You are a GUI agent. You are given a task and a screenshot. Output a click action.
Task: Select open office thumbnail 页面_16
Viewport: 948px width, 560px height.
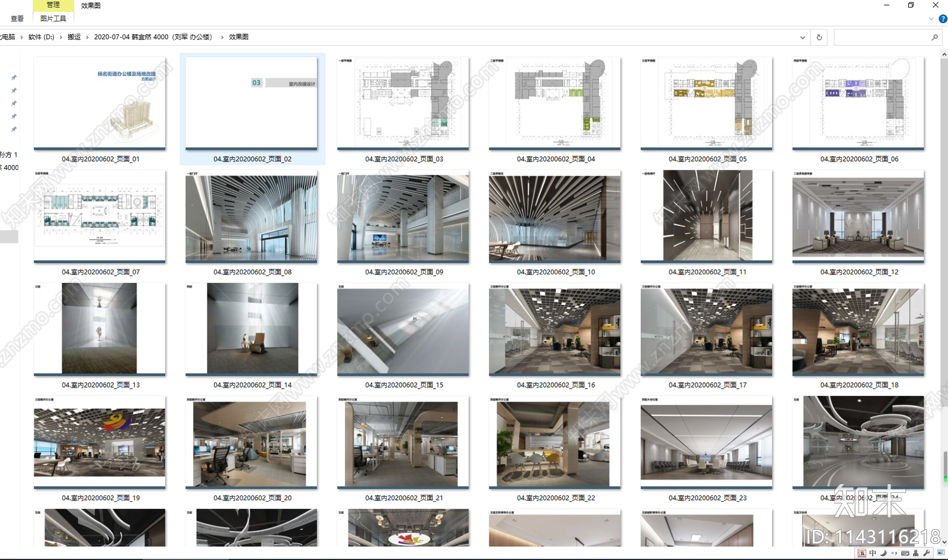click(x=555, y=329)
